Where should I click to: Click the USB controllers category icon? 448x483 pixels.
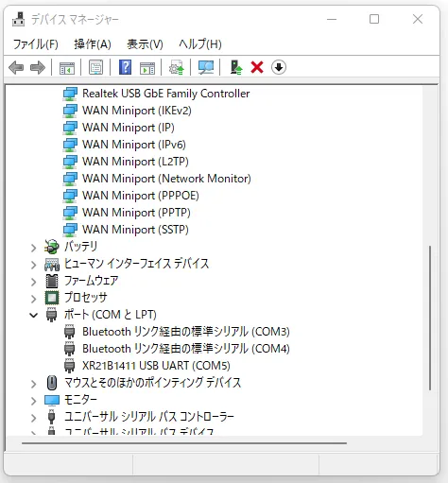click(52, 417)
